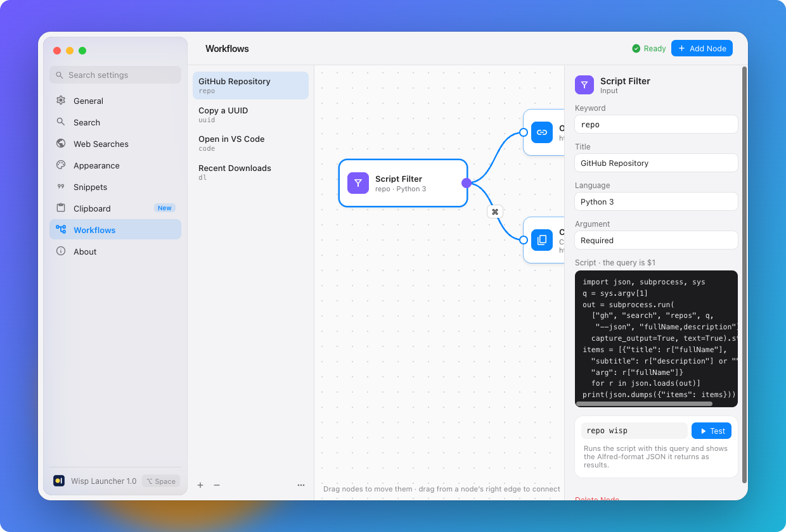Remove the workflow with the minus button
This screenshot has height=532, width=786.
pos(217,485)
